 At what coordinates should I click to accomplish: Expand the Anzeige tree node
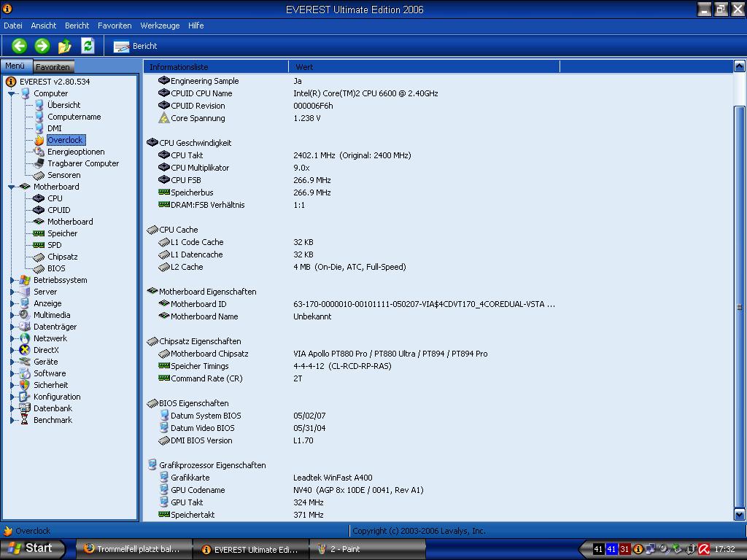(x=12, y=304)
